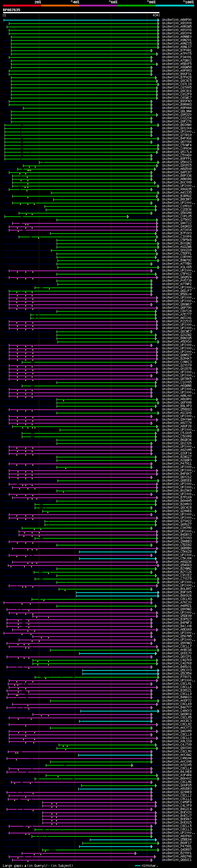This screenshot has height=868, width=197.
Task: Select label UniRef100_Q5BE64
Action: [x=177, y=839]
